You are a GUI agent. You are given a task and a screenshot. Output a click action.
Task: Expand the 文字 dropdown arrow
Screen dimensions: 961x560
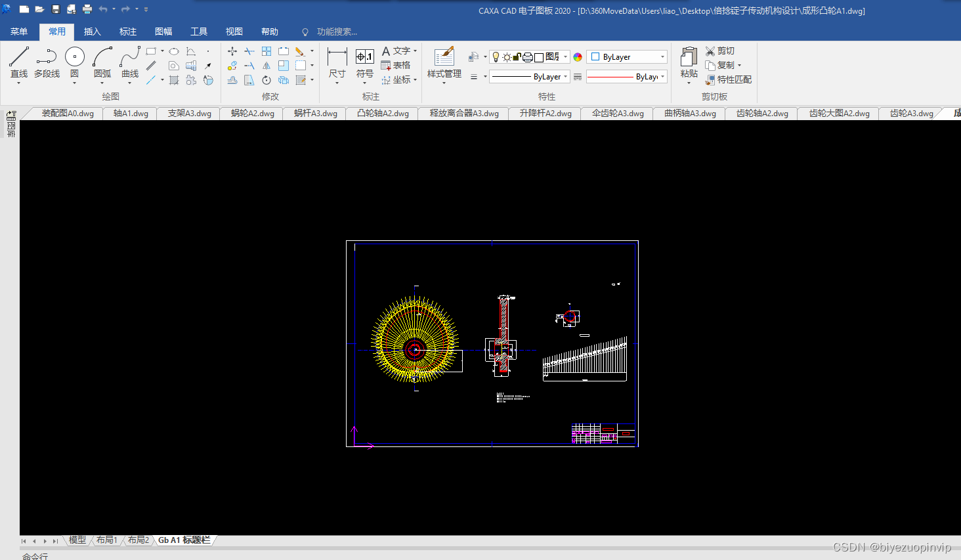click(x=415, y=51)
